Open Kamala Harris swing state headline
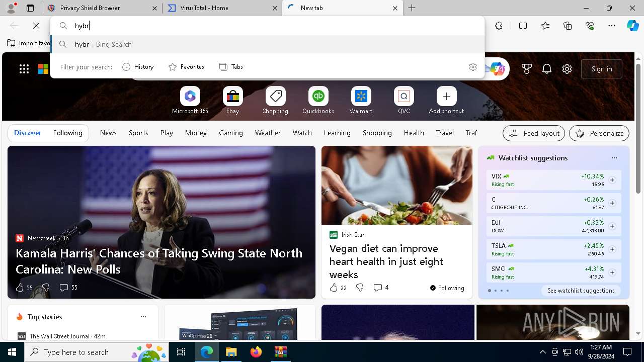The height and width of the screenshot is (362, 644). click(159, 261)
